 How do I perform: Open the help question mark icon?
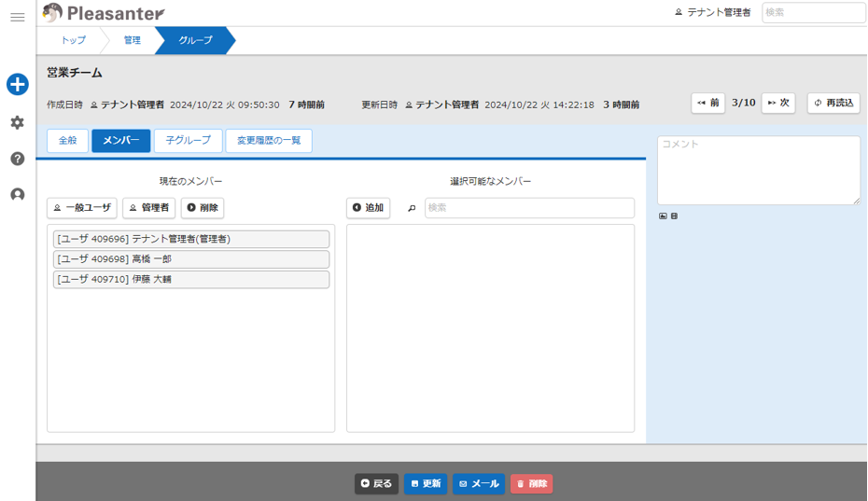[x=17, y=159]
